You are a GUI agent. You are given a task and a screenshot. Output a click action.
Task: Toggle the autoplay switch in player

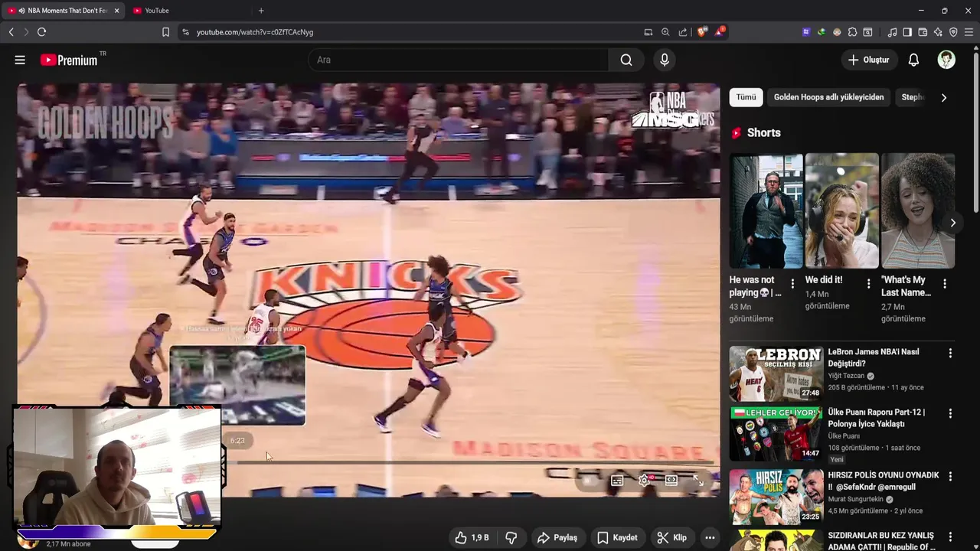point(588,481)
